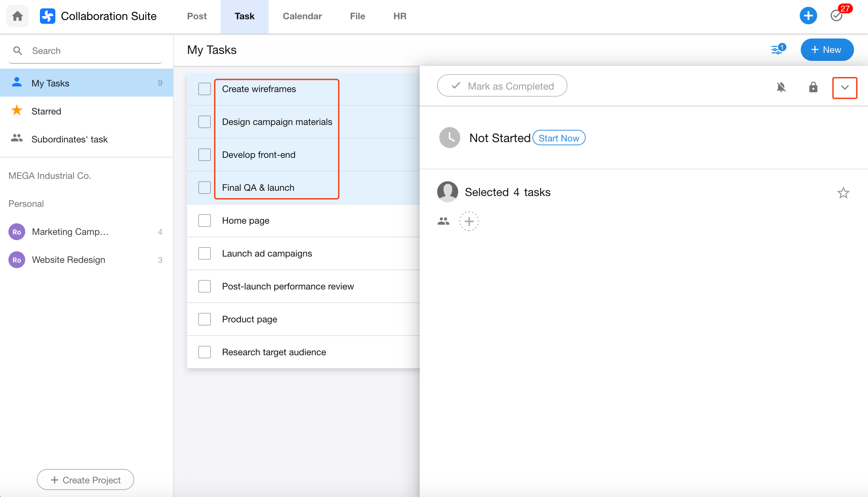The height and width of the screenshot is (497, 868).
Task: Click the dashed plus add-participant icon
Action: (x=469, y=221)
